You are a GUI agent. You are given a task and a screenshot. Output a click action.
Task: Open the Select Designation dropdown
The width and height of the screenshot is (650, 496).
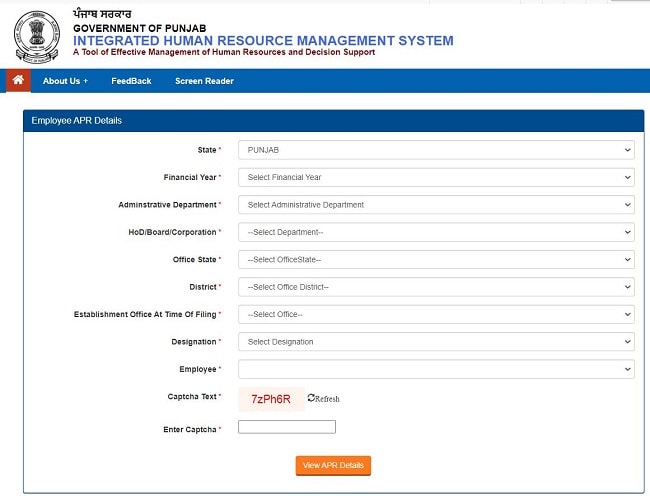tap(436, 342)
